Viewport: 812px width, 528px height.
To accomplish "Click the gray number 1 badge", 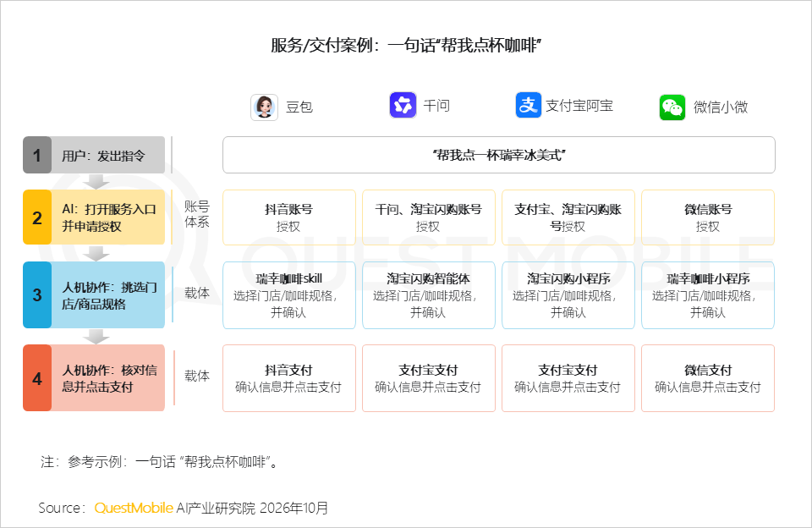I will [37, 155].
